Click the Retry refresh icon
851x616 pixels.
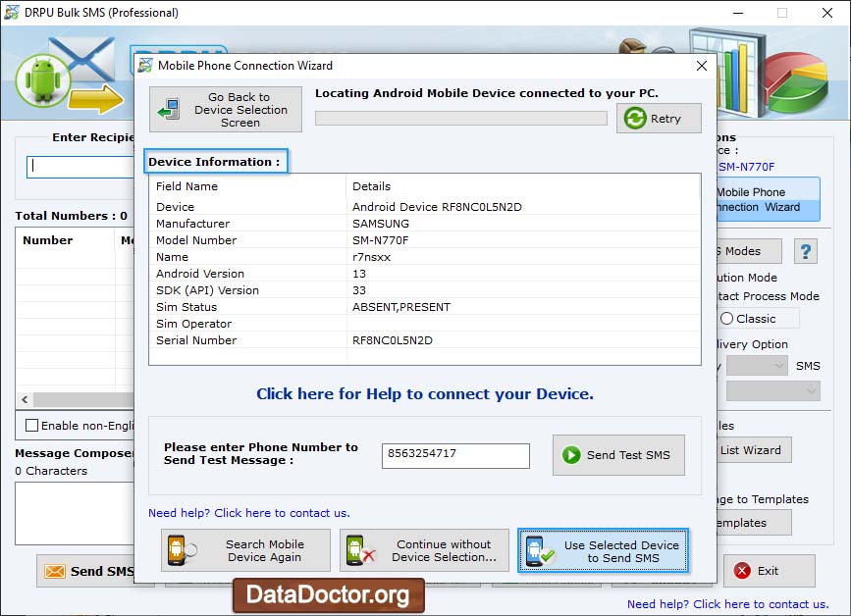(x=637, y=118)
